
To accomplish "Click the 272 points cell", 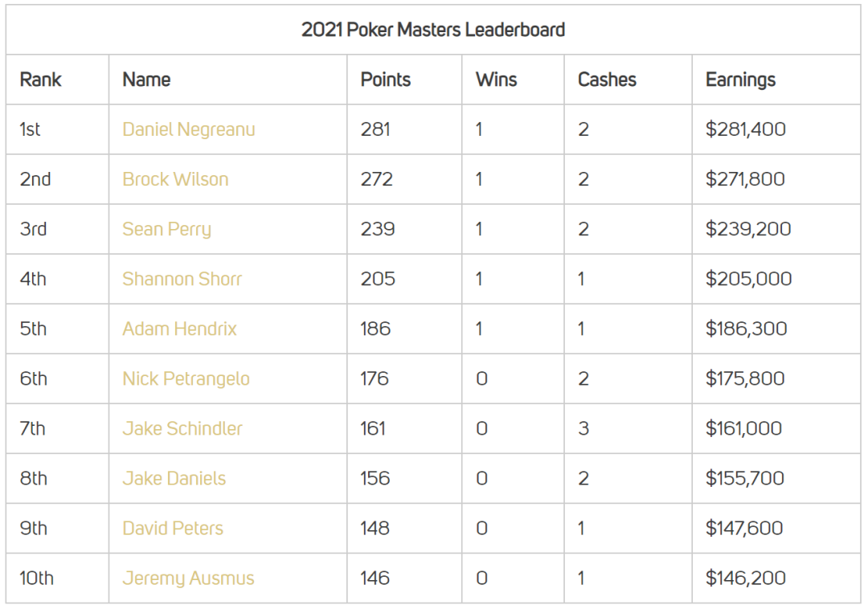I will [376, 179].
